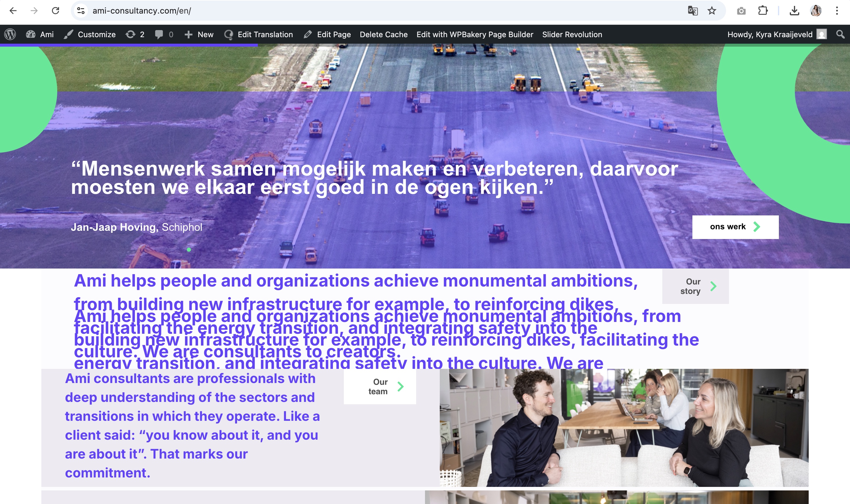This screenshot has width=850, height=504.
Task: Click the 'Ami consultants are professionals' paragraph
Action: [192, 426]
